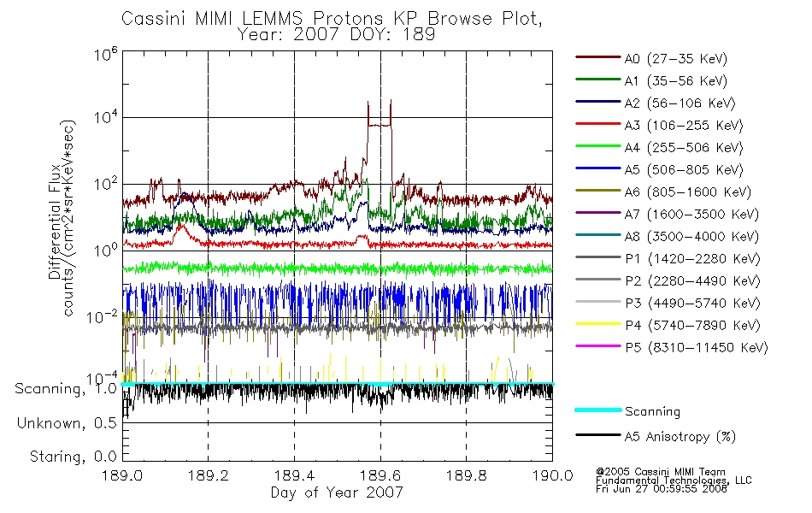Click the Scanning, 1.0 axis label
Screen dimensions: 812x513
tap(67, 389)
